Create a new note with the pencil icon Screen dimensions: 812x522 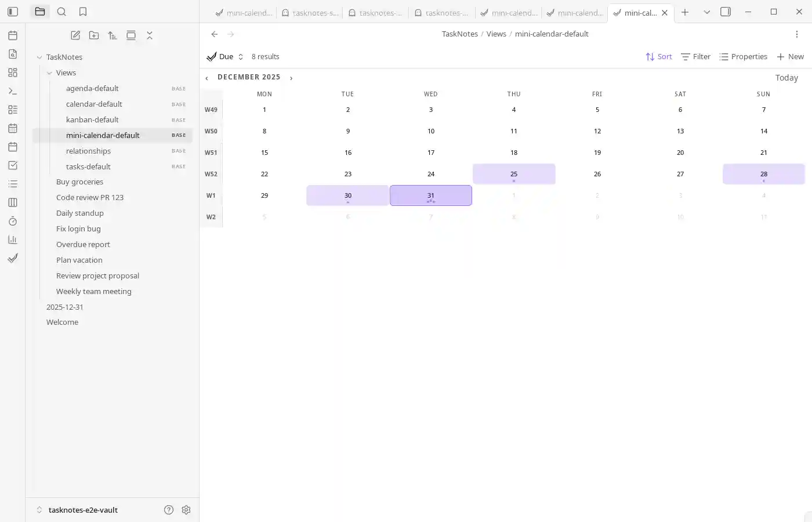click(75, 35)
